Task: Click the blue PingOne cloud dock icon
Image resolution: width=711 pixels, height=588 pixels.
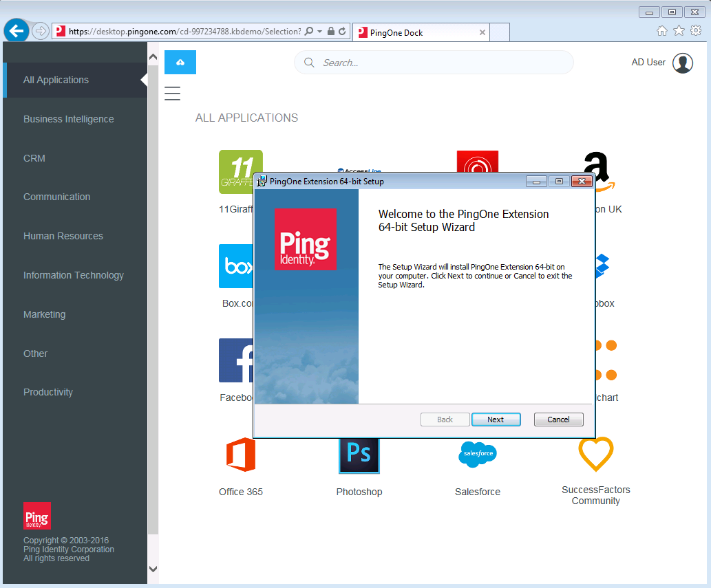Action: (180, 62)
